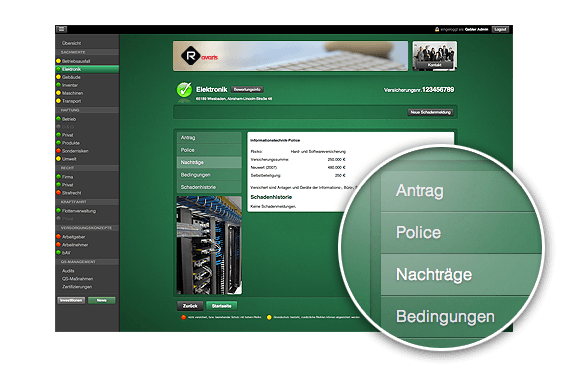Viewport: 570px width, 381px height.
Task: Click the Kontakt team photo thumbnail
Action: (x=435, y=56)
